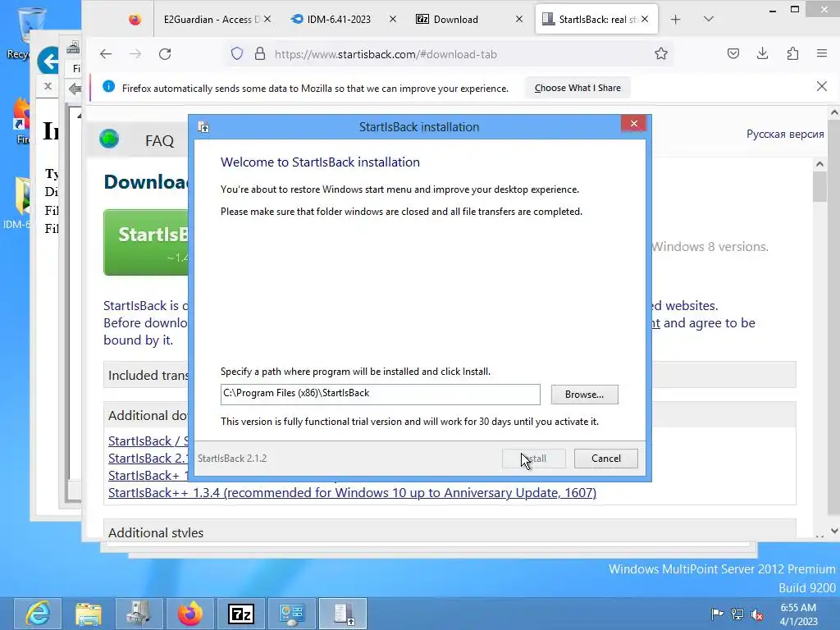
Task: Open a new Firefox tab
Action: 676,20
